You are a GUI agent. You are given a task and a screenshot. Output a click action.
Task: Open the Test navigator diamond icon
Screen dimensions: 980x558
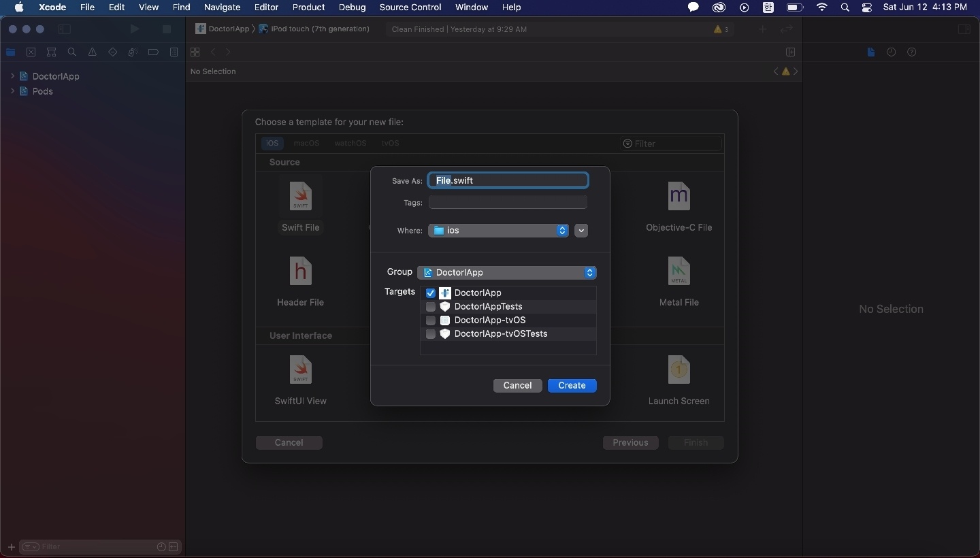[112, 52]
